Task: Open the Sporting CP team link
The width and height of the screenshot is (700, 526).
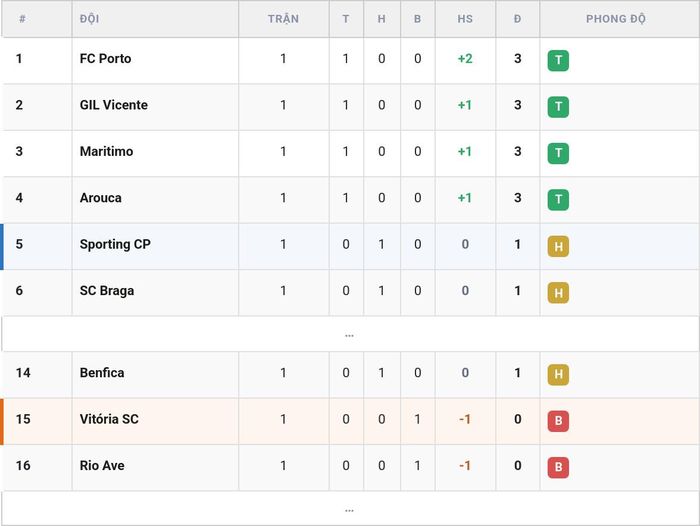Action: point(115,244)
